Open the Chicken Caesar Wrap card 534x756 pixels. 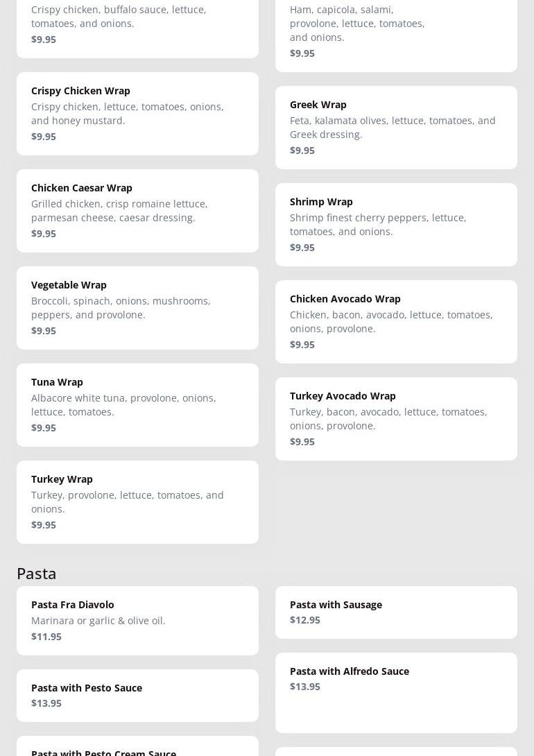137,210
